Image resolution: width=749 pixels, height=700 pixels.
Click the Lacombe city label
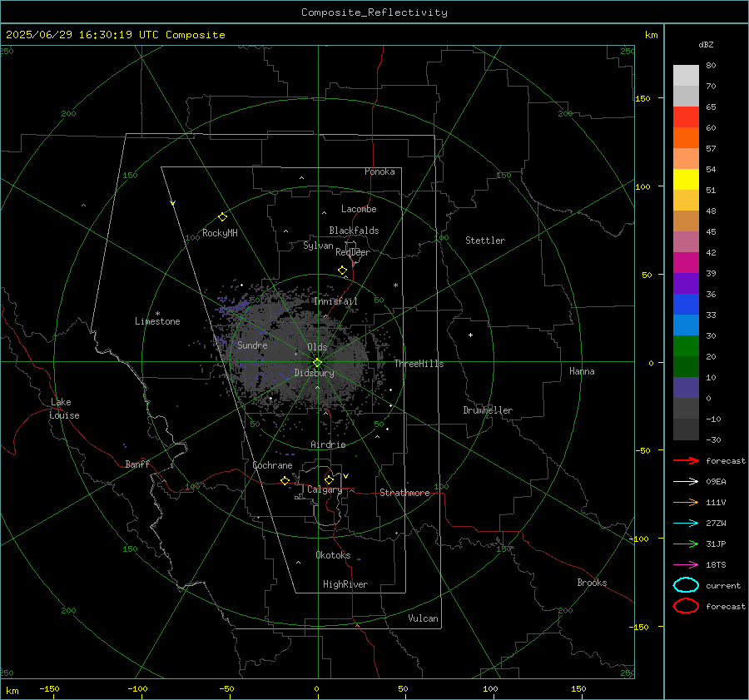point(359,209)
